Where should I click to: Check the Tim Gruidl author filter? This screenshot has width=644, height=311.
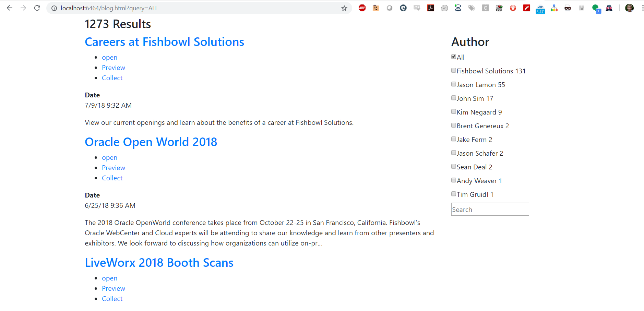pyautogui.click(x=454, y=194)
